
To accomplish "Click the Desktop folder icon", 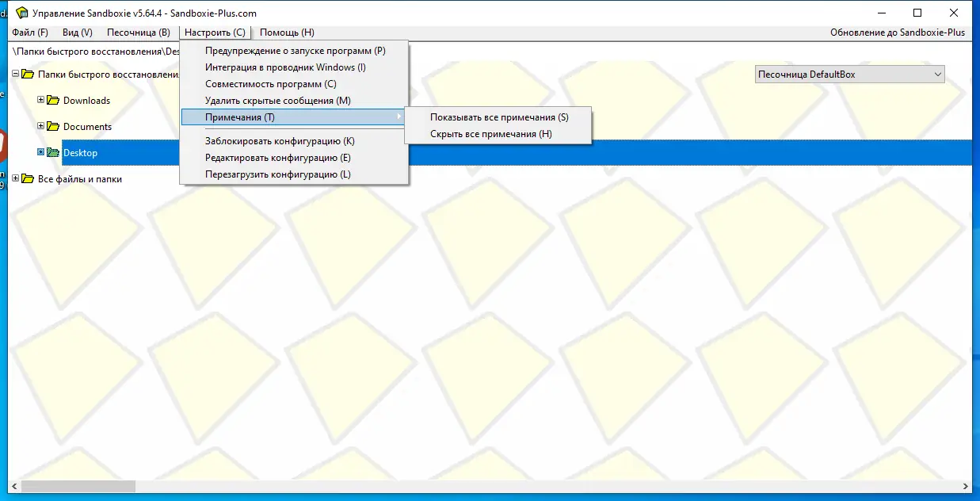I will [53, 153].
